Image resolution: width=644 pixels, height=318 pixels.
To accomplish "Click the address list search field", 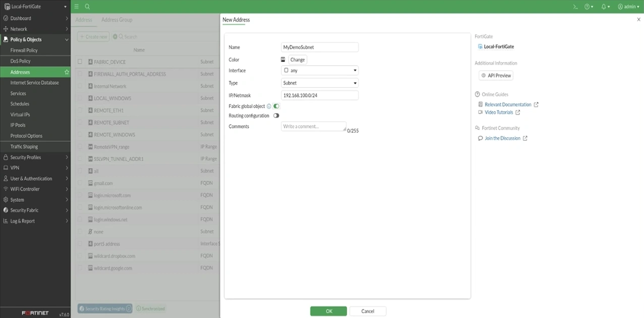I will (166, 37).
